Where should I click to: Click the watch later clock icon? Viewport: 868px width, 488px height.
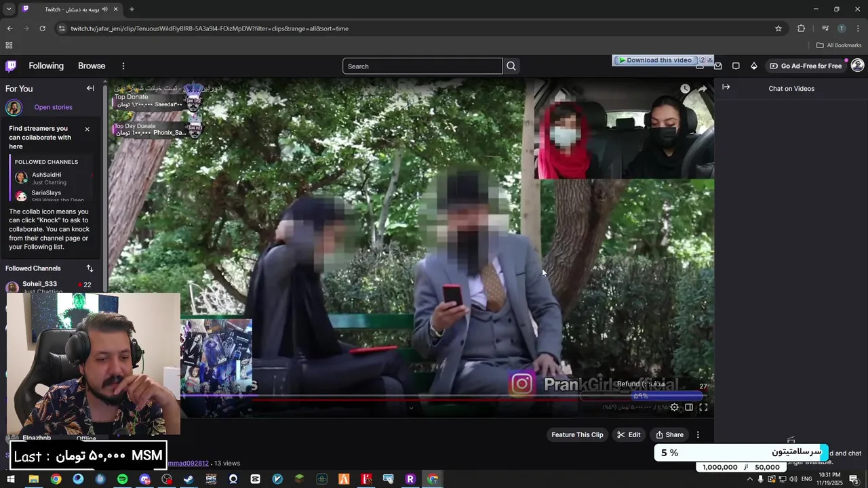[685, 89]
